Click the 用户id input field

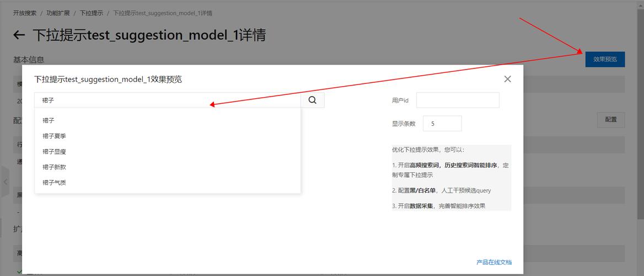(x=458, y=100)
